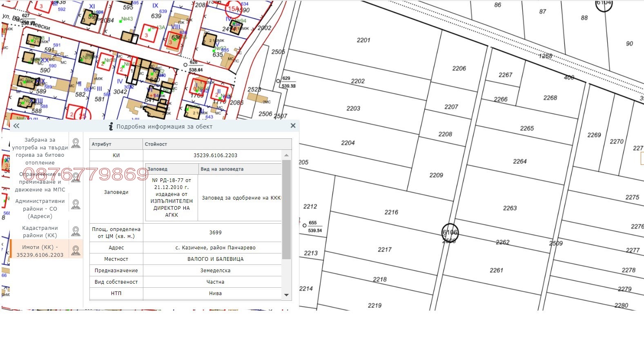This screenshot has width=644, height=360.
Task: Click map pin beside Имоти (КК) 35239.6106.2203
Action: [x=76, y=251]
